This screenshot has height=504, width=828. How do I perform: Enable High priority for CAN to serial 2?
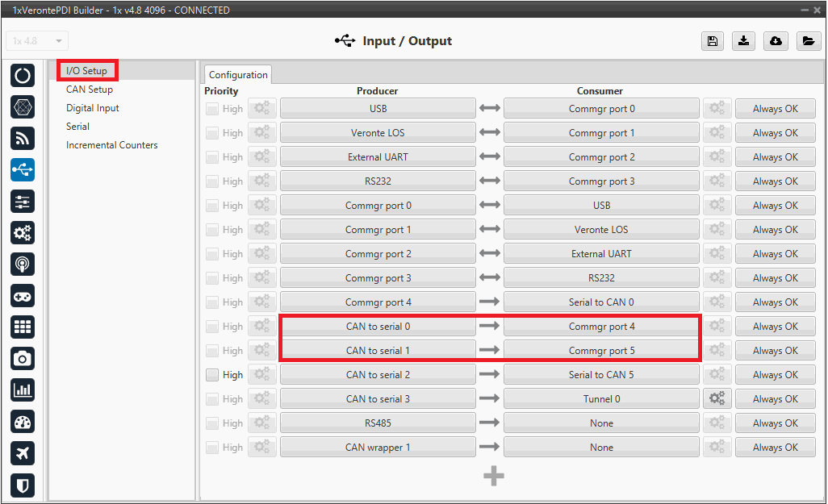tap(212, 375)
